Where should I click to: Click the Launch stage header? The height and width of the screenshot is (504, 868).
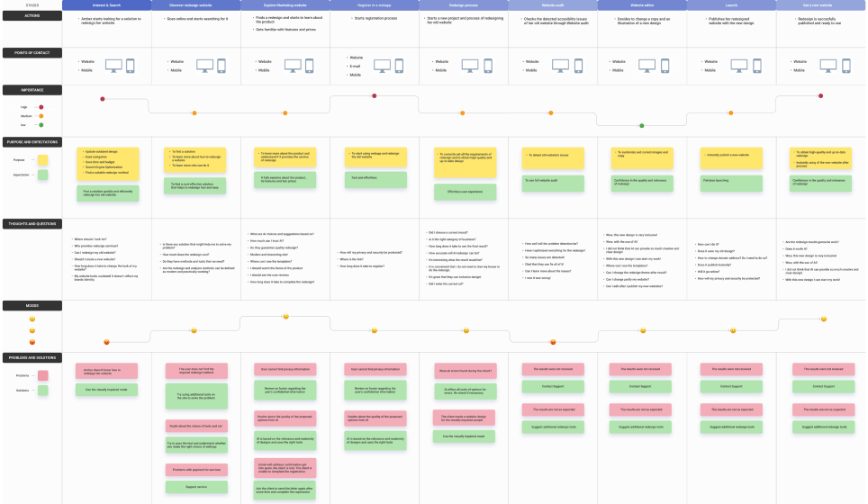(731, 5)
